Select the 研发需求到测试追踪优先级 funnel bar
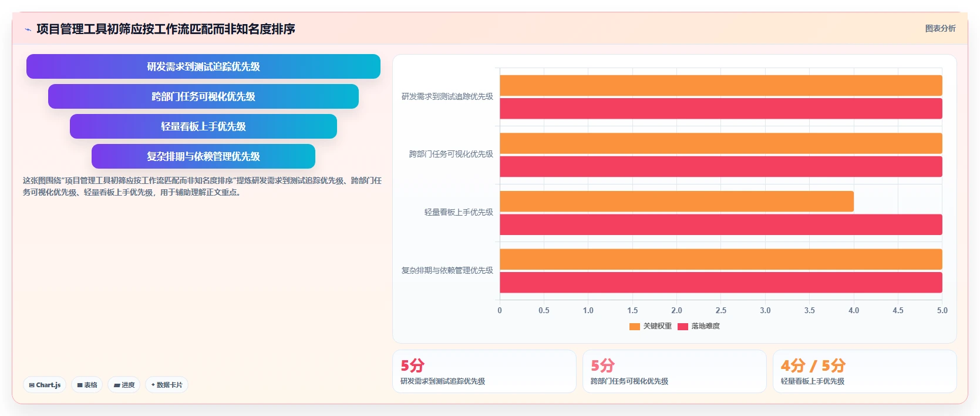Viewport: 980px width, 416px height. click(203, 66)
